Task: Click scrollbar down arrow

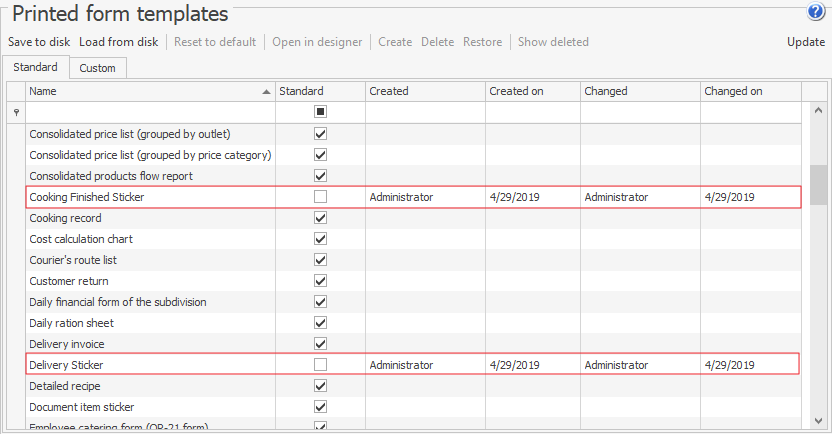Action: point(818,421)
